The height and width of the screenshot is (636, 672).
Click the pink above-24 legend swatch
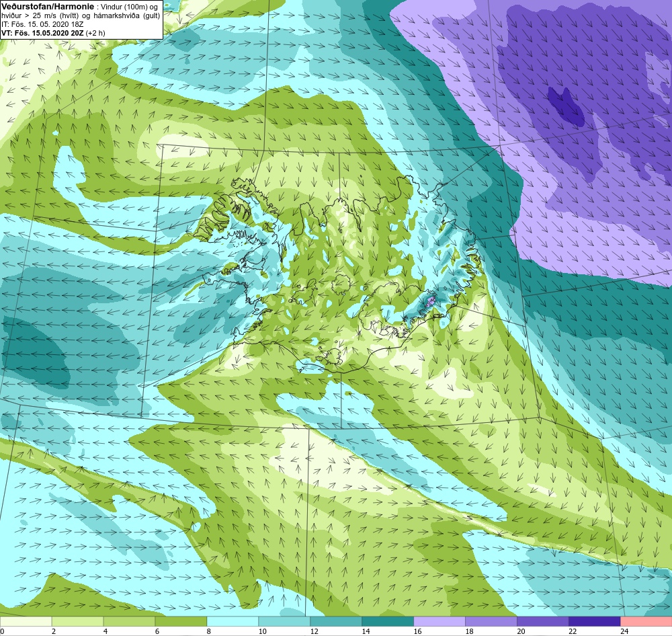point(646,622)
